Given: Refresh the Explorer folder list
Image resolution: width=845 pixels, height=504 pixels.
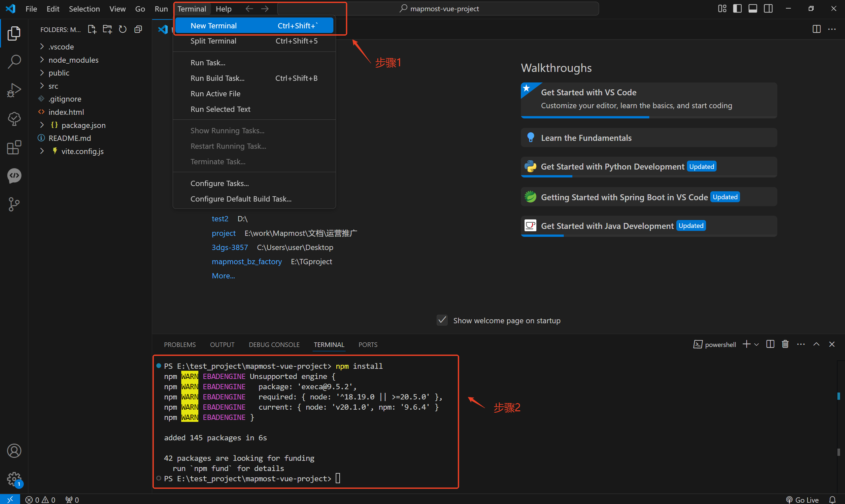Looking at the screenshot, I should coord(123,29).
